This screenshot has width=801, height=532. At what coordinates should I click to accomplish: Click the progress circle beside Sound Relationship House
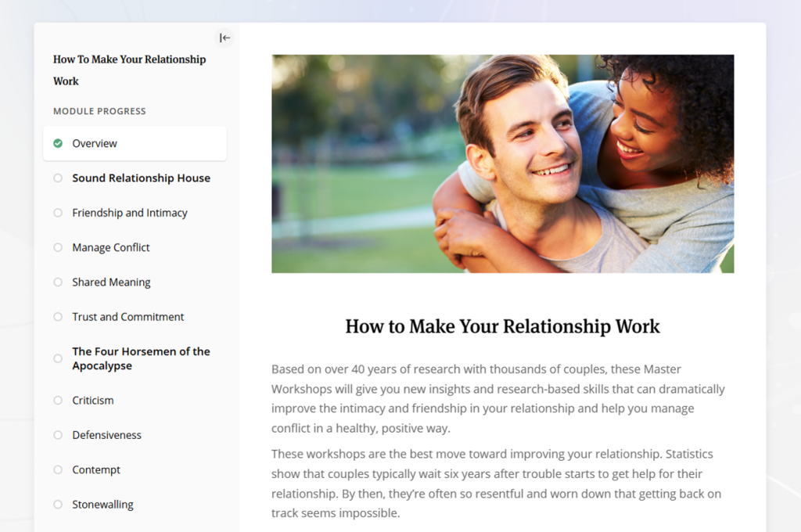pos(58,178)
